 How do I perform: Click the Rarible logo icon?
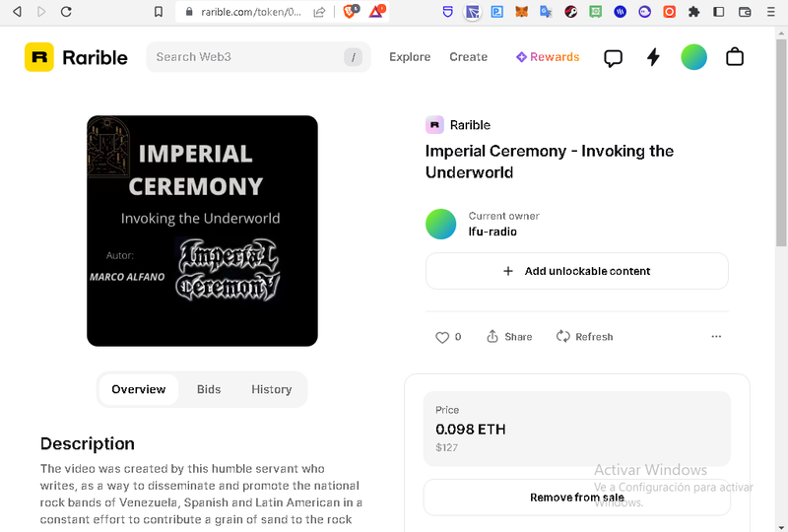(39, 57)
